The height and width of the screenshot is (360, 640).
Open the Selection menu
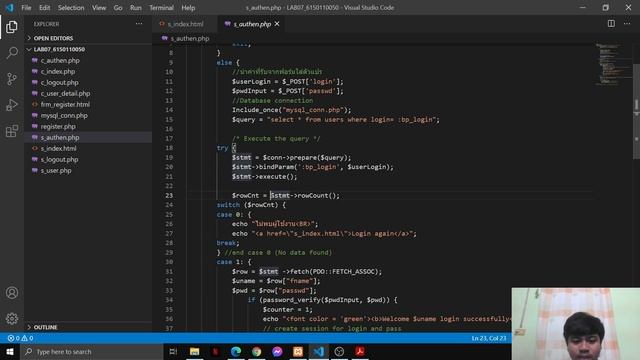(x=71, y=8)
